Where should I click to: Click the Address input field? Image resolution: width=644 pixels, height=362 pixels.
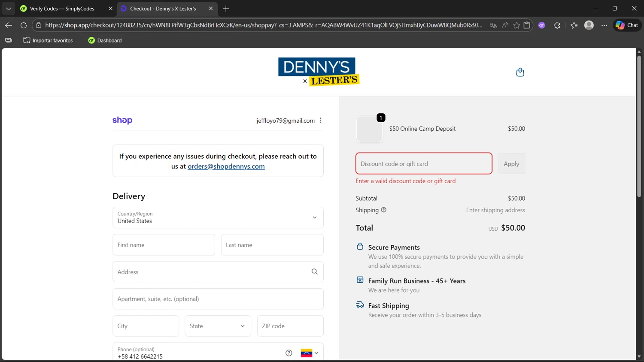tap(218, 272)
